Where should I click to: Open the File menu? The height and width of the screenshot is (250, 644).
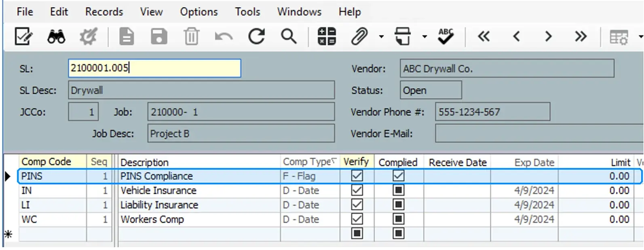point(25,12)
